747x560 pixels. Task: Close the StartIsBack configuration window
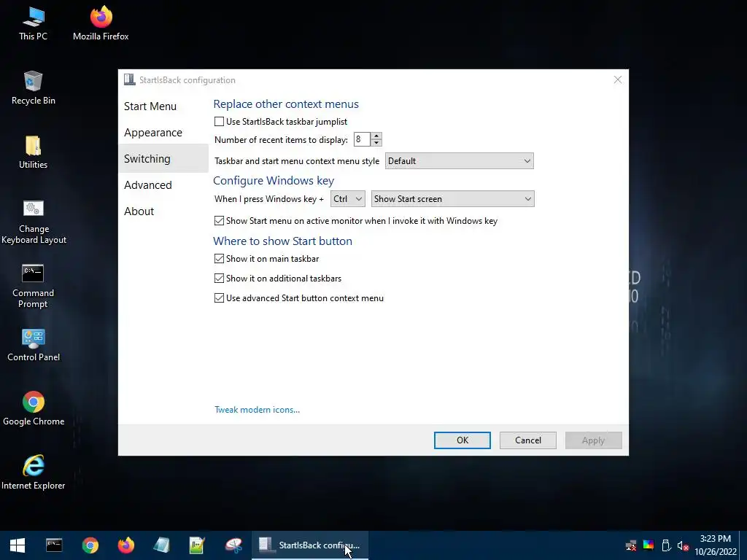[x=617, y=79]
